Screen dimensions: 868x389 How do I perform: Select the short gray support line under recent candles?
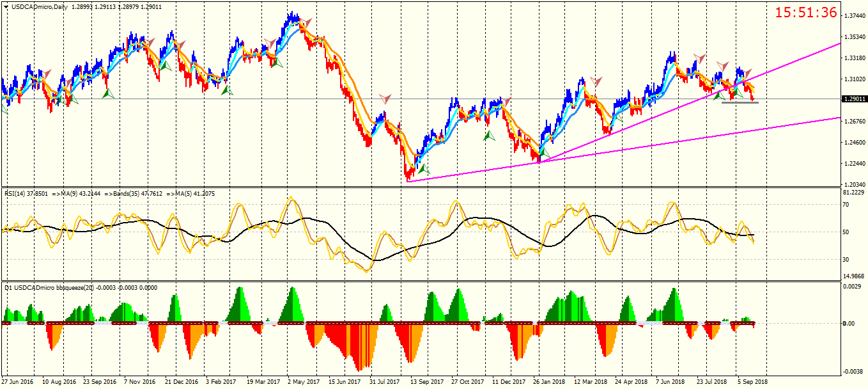(x=740, y=102)
